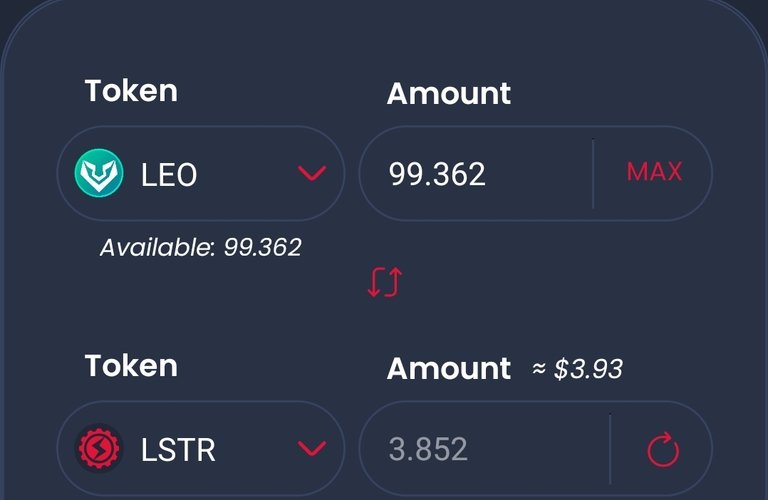
Task: Click the bottom Amount heading label
Action: tap(449, 368)
